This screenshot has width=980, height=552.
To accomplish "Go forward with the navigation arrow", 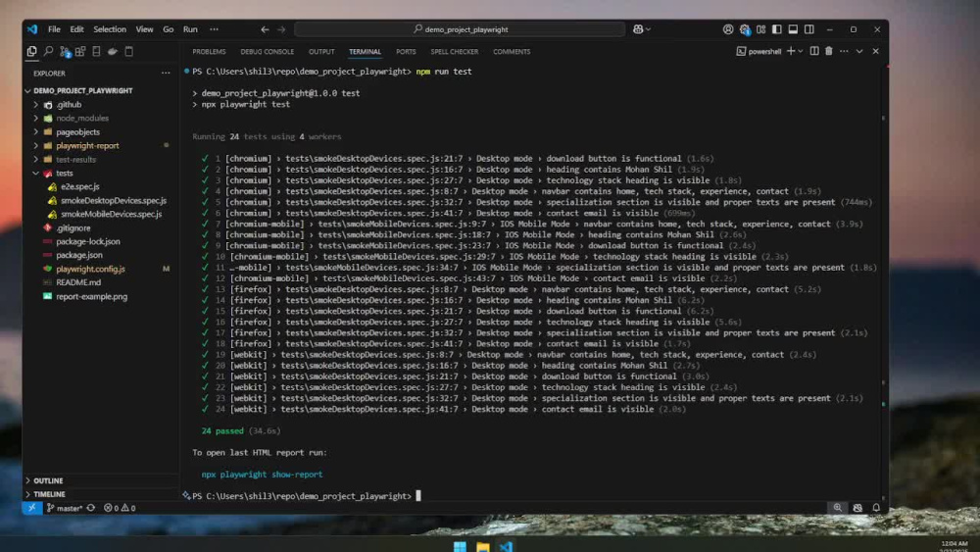I will point(281,29).
